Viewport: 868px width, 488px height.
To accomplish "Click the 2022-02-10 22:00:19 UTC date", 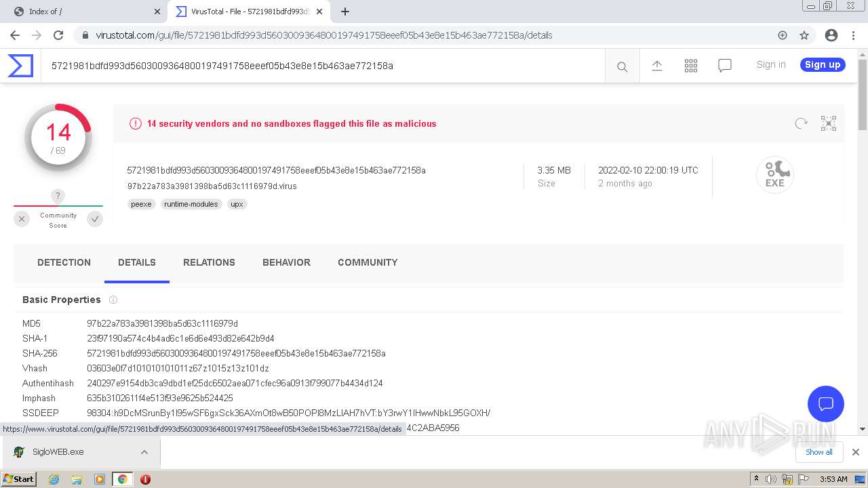I will pyautogui.click(x=648, y=170).
